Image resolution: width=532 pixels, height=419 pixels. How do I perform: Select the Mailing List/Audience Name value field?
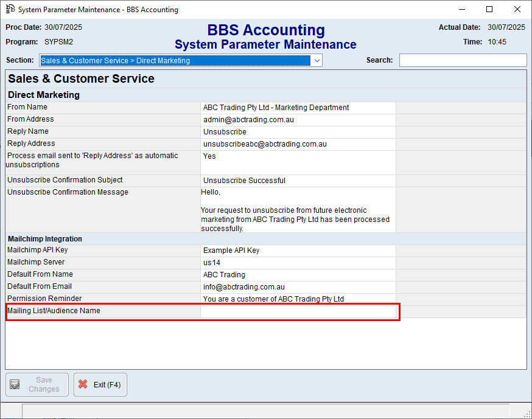coord(298,311)
